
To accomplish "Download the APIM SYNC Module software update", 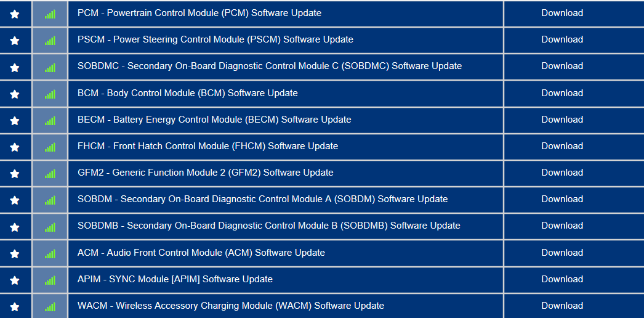I will pyautogui.click(x=561, y=279).
